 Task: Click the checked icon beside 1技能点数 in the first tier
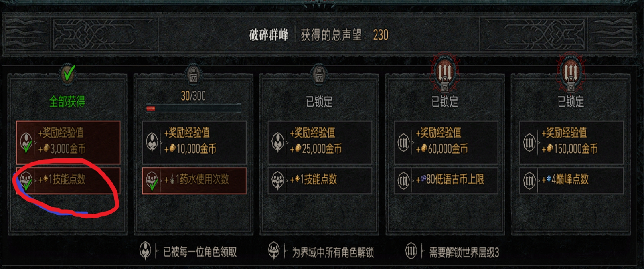26,180
